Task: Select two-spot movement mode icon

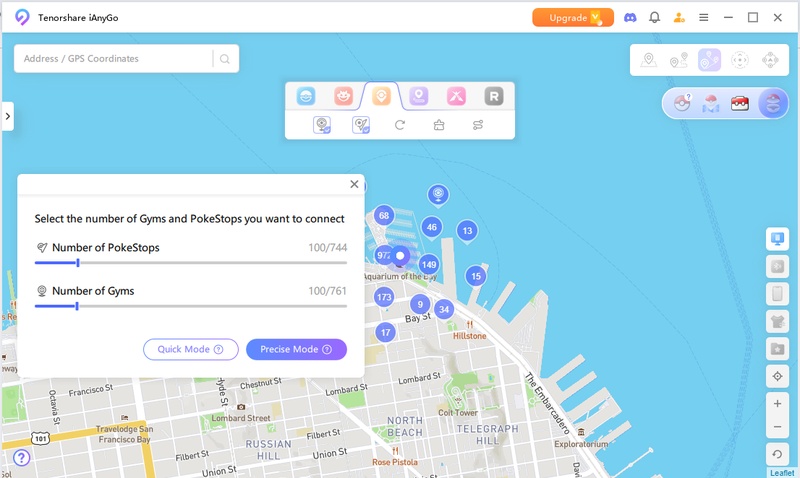Action: pos(679,60)
